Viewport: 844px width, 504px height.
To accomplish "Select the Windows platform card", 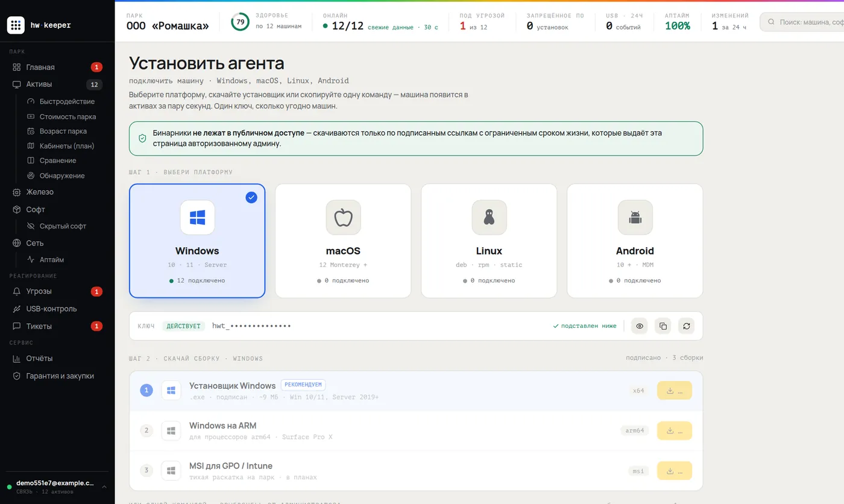I will pos(197,241).
